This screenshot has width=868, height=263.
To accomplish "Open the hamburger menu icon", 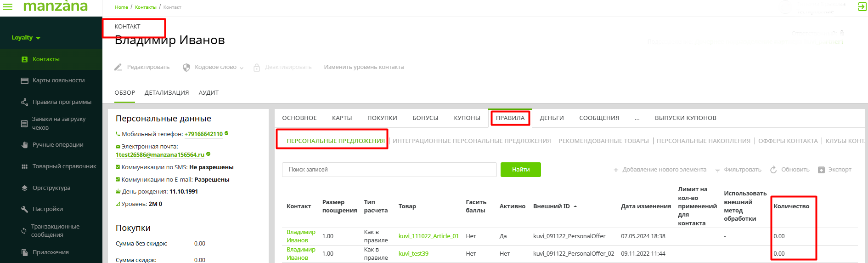I will pyautogui.click(x=8, y=7).
